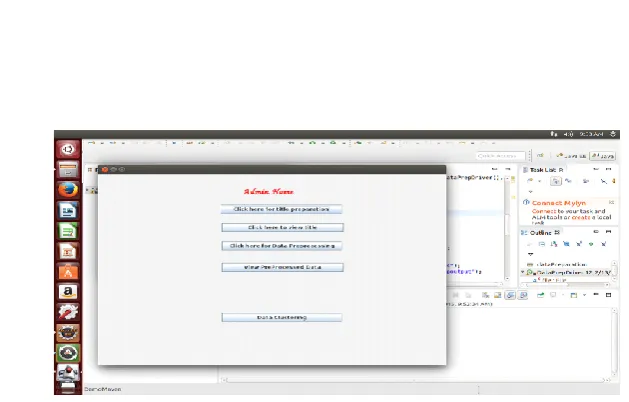Open Ubuntu Software Center in dock

pos(68,272)
